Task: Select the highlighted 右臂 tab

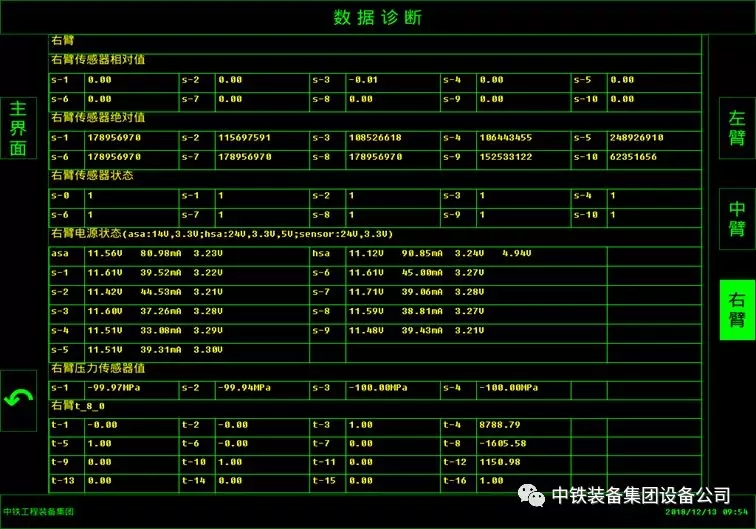Action: point(736,309)
